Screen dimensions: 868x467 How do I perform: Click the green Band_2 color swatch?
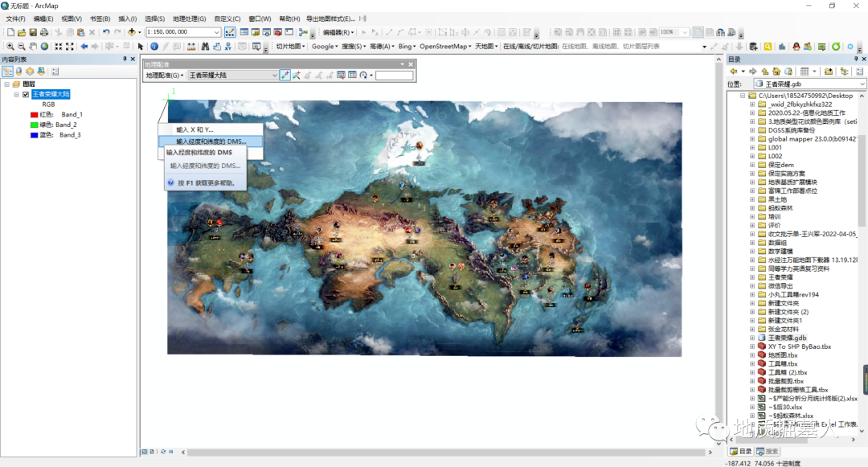click(34, 125)
